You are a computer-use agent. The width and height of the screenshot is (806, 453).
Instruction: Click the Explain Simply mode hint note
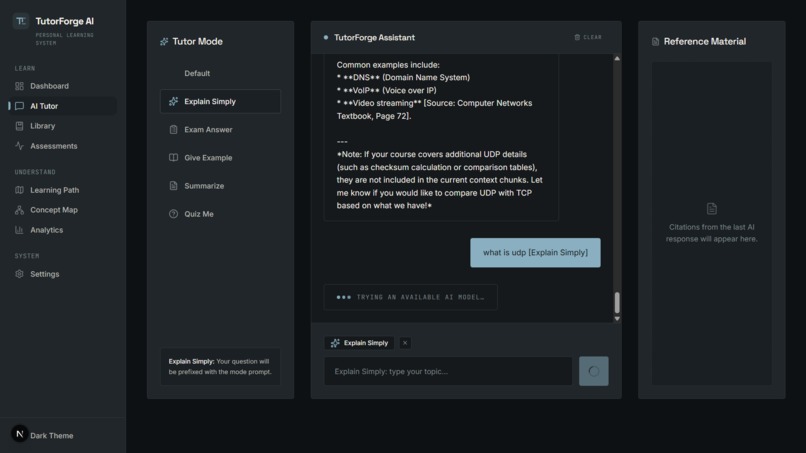(x=221, y=367)
